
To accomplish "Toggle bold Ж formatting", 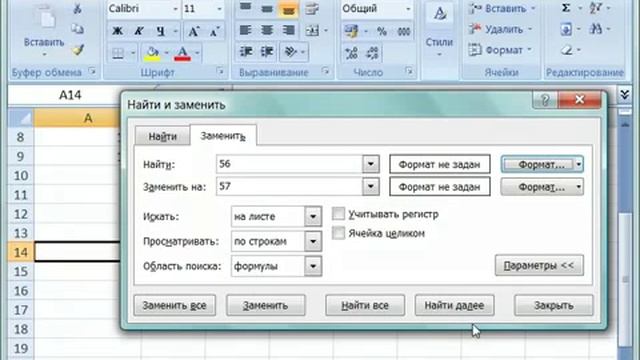I will pyautogui.click(x=118, y=31).
